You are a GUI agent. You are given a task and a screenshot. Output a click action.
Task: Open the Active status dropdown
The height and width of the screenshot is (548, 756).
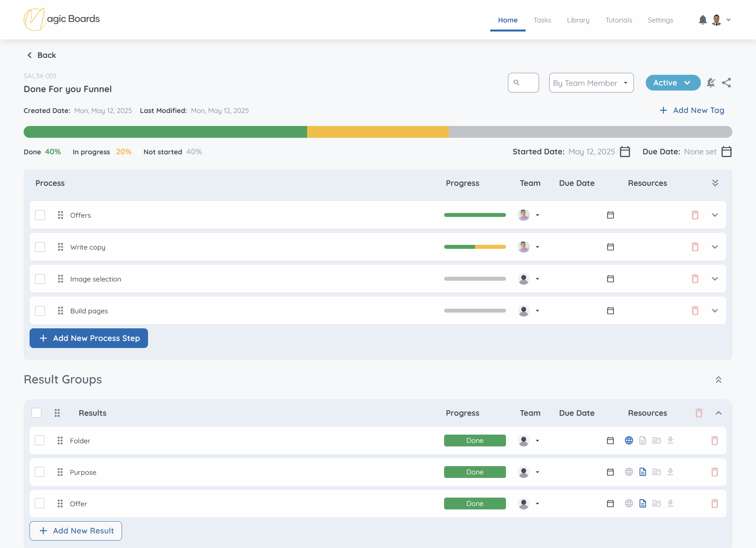[x=673, y=83]
